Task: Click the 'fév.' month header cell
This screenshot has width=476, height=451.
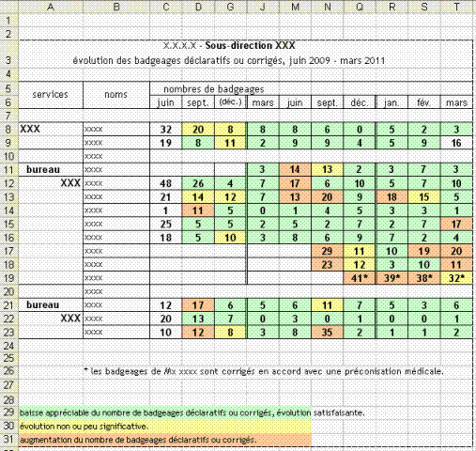Action: [424, 102]
